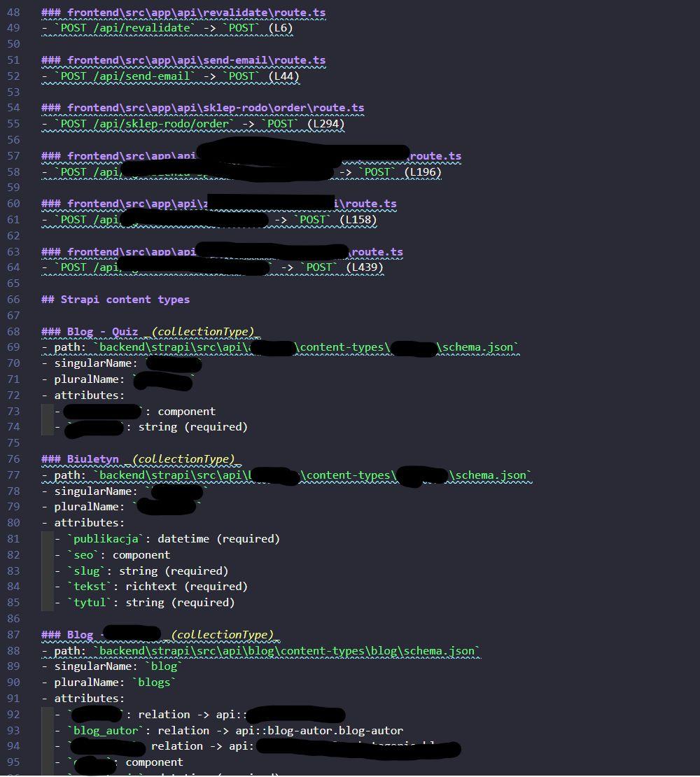
Task: Click 'attributes:' on line 91
Action: point(90,698)
